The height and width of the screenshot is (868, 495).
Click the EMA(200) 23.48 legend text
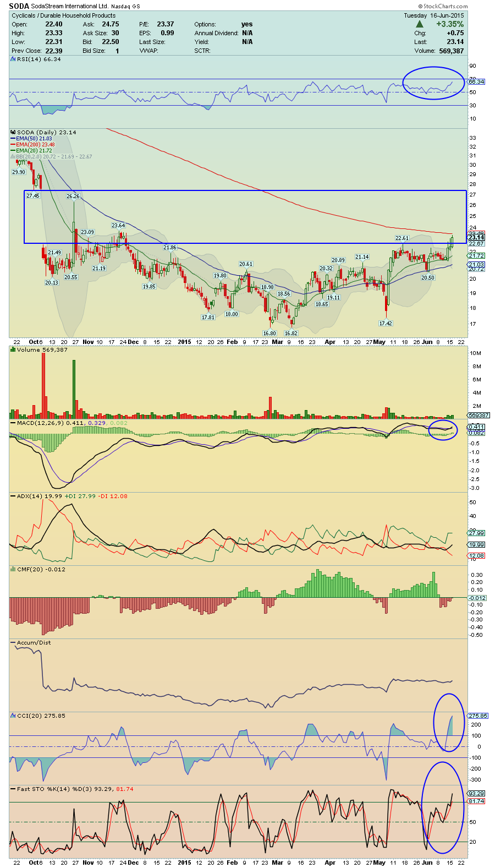click(36, 144)
